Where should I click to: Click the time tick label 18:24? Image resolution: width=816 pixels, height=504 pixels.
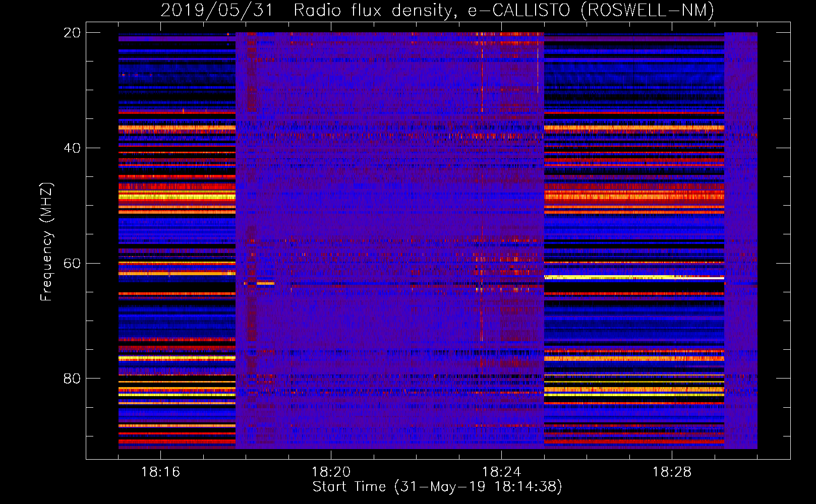501,472
